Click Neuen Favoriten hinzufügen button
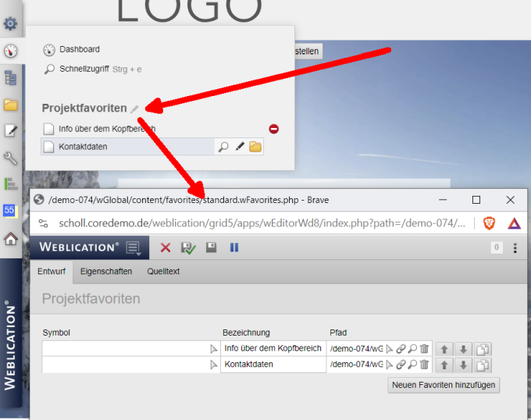Image resolution: width=531 pixels, height=420 pixels. point(444,385)
